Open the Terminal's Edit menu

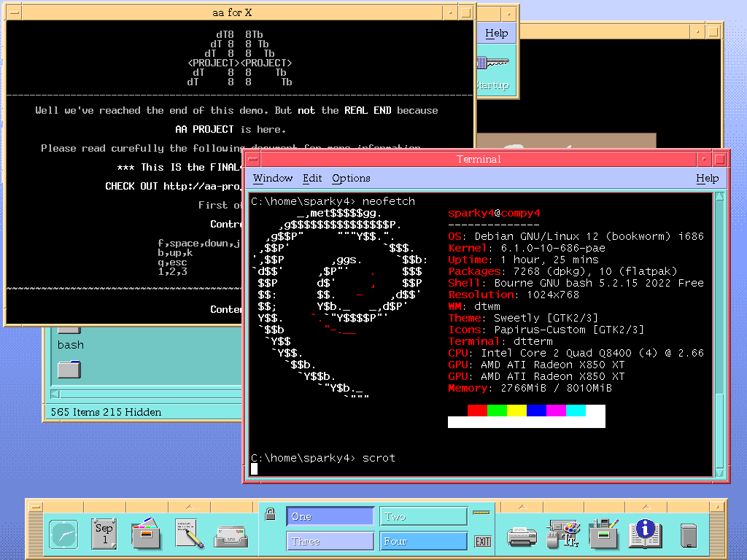pyautogui.click(x=312, y=178)
